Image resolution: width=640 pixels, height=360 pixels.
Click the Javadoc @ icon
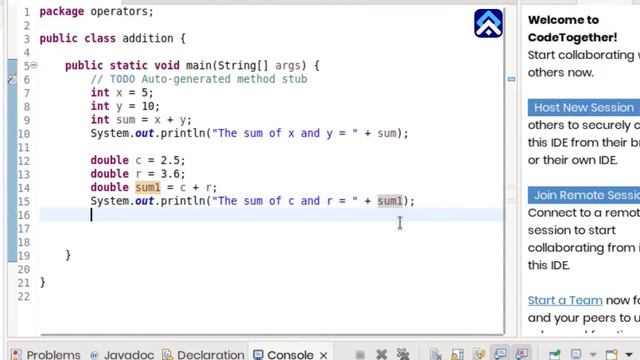[x=94, y=355]
